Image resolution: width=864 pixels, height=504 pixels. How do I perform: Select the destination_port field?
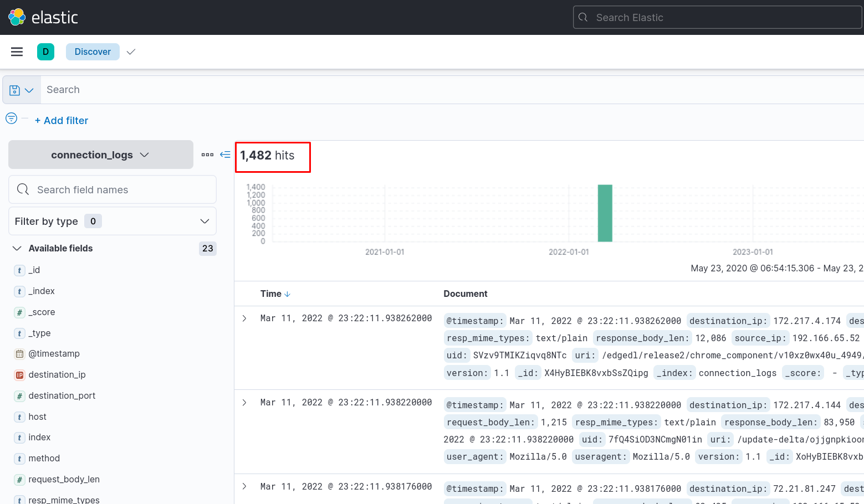click(x=62, y=395)
